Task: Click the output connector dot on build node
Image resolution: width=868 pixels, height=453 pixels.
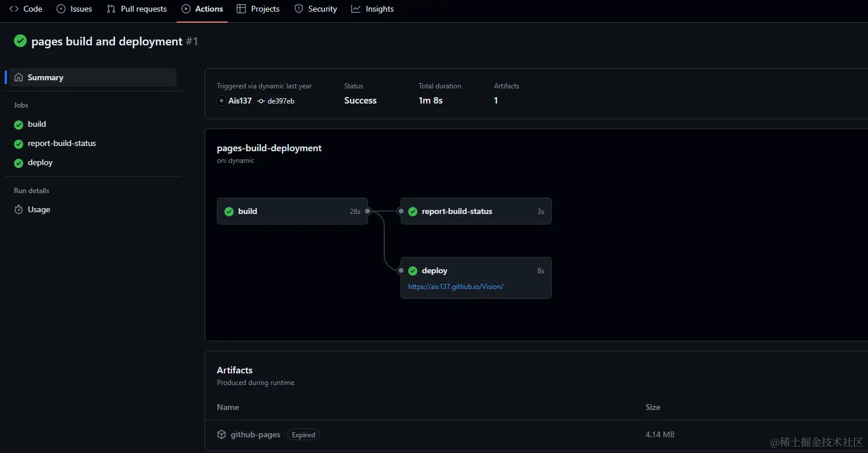Action: point(368,212)
